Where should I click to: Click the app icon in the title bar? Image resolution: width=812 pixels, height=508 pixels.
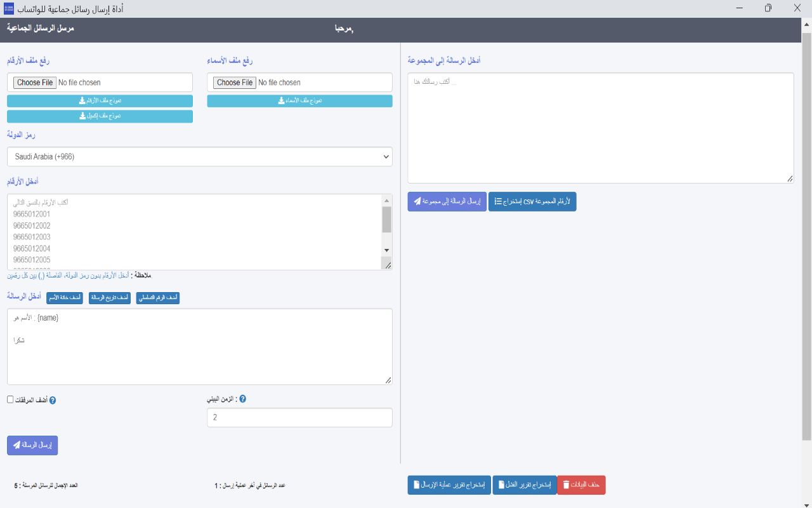coord(8,8)
